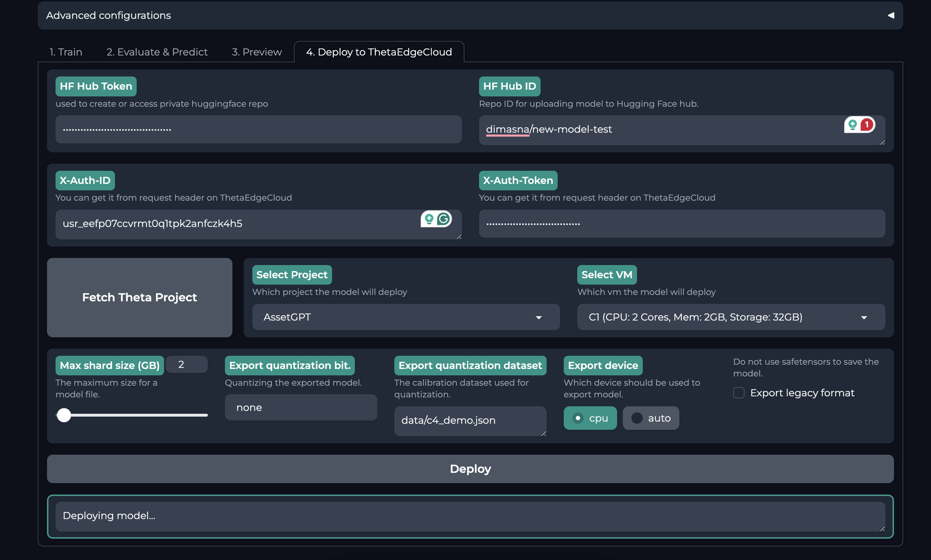Open the Select VM dropdown
Image resolution: width=931 pixels, height=560 pixels.
731,317
